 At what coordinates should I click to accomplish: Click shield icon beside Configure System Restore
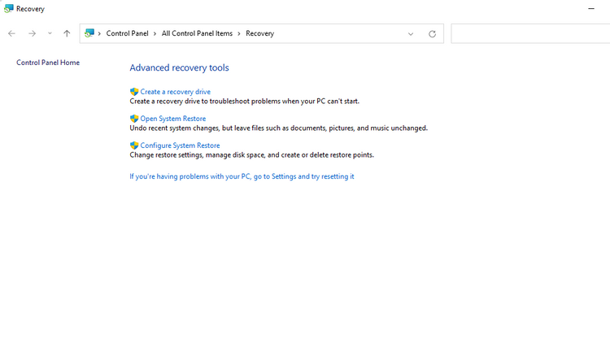click(134, 145)
